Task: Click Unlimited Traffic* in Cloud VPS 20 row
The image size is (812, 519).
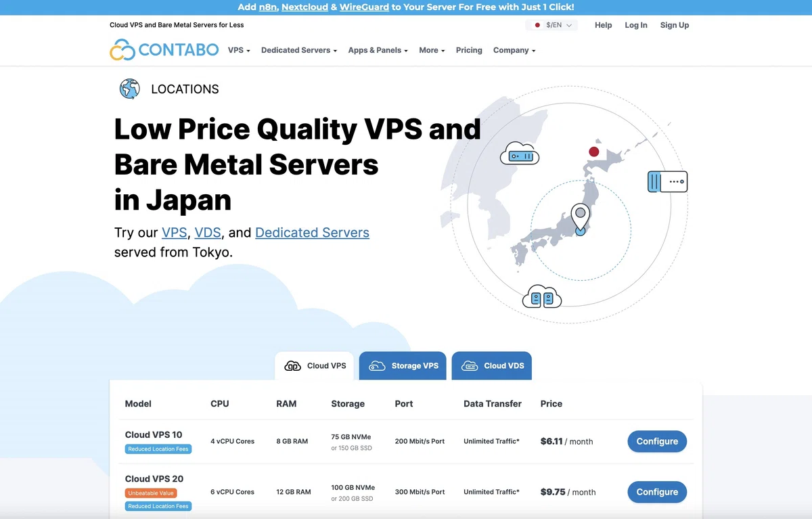Action: 491,492
